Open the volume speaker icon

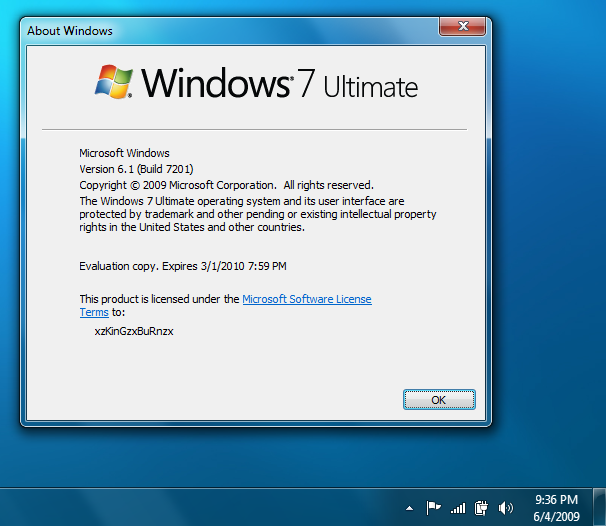pyautogui.click(x=506, y=508)
